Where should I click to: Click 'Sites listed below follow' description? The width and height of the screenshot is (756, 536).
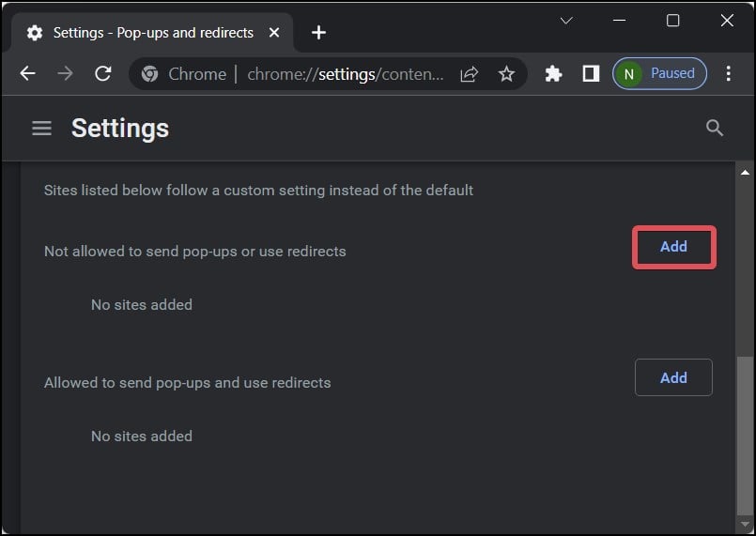coord(258,191)
